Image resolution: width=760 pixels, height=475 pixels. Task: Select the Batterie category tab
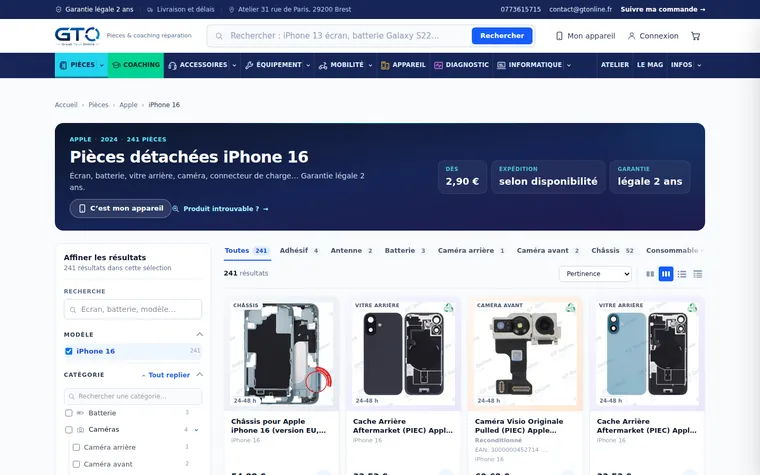pos(405,251)
